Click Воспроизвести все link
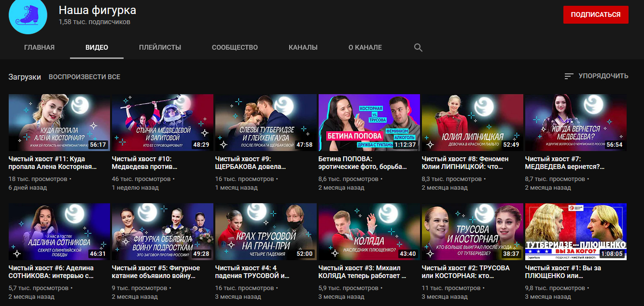Image resolution: width=644 pixels, height=306 pixels. coord(84,77)
